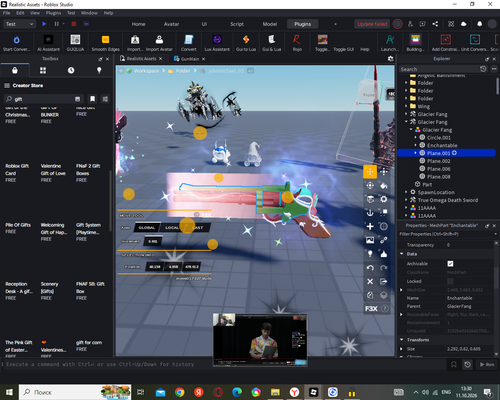Pause the running play test
The height and width of the screenshot is (400, 500).
(57, 24)
